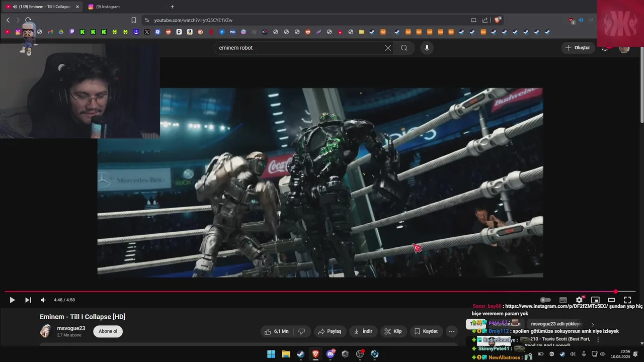Expand chip row with right chevron
The height and width of the screenshot is (362, 644).
pos(593,324)
